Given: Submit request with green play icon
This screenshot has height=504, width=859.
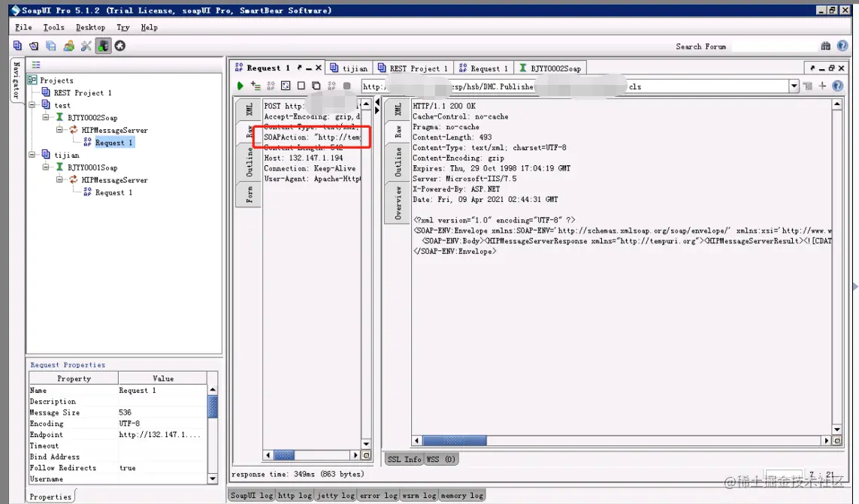Looking at the screenshot, I should coord(240,86).
